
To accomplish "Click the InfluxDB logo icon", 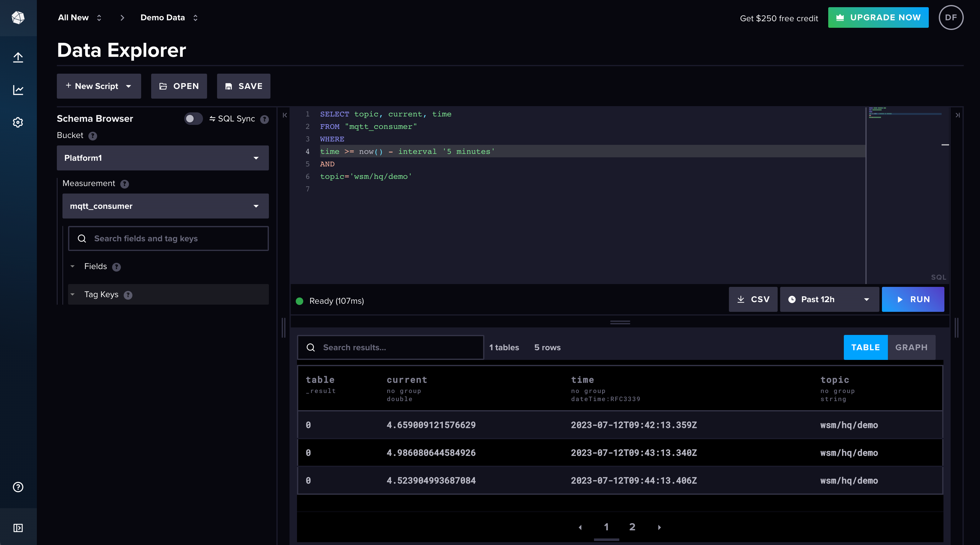I will (18, 17).
